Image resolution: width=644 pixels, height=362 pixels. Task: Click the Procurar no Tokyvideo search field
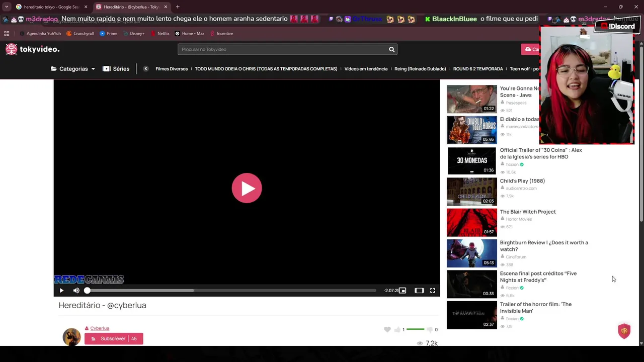(282, 49)
